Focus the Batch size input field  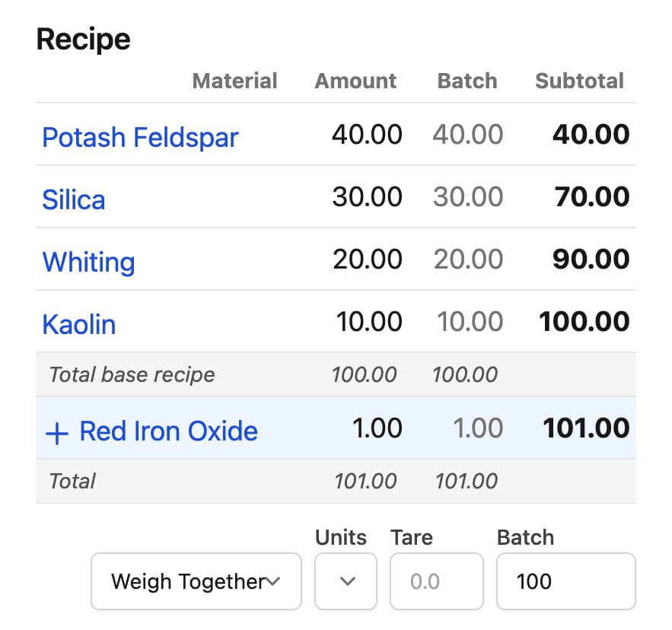(x=565, y=582)
